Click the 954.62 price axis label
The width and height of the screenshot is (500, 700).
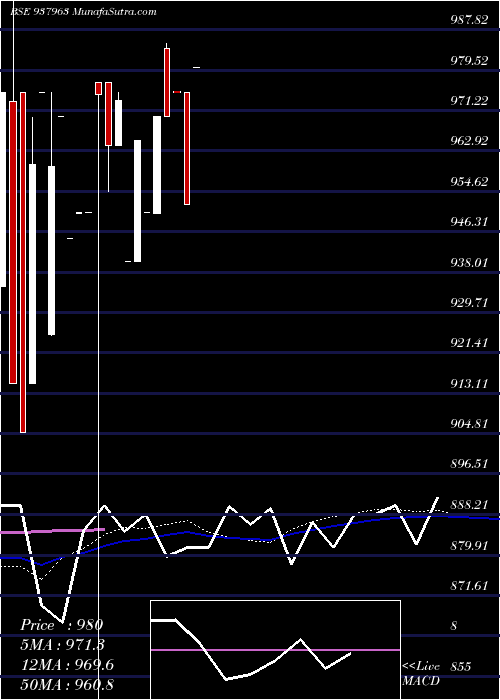[468, 182]
